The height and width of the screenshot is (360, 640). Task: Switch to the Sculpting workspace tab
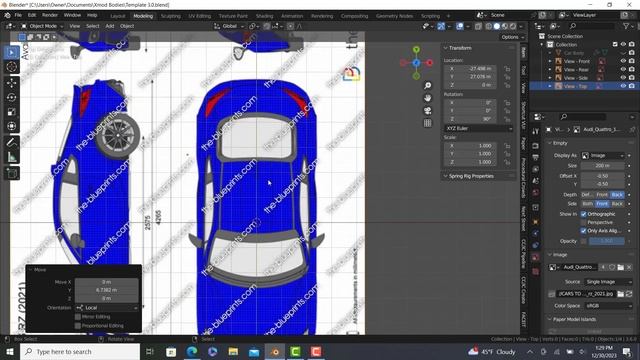[171, 16]
